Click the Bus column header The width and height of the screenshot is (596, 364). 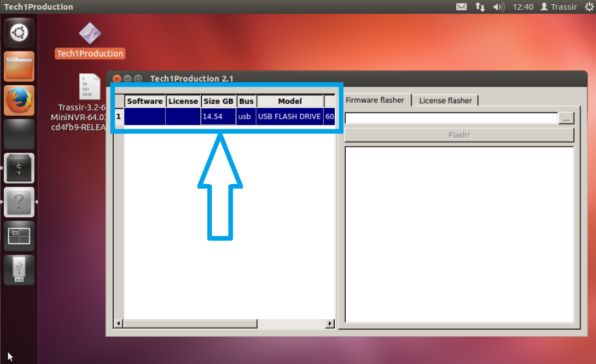click(246, 101)
